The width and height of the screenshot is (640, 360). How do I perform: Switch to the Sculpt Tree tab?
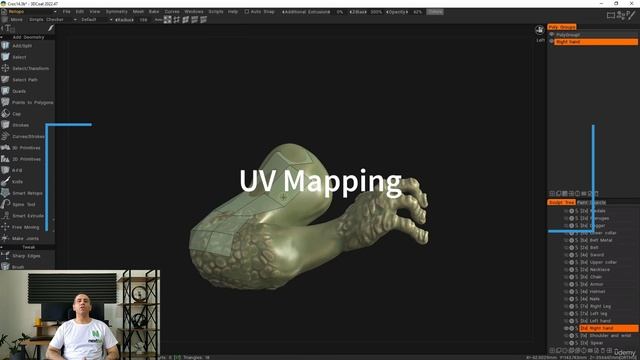click(x=561, y=202)
